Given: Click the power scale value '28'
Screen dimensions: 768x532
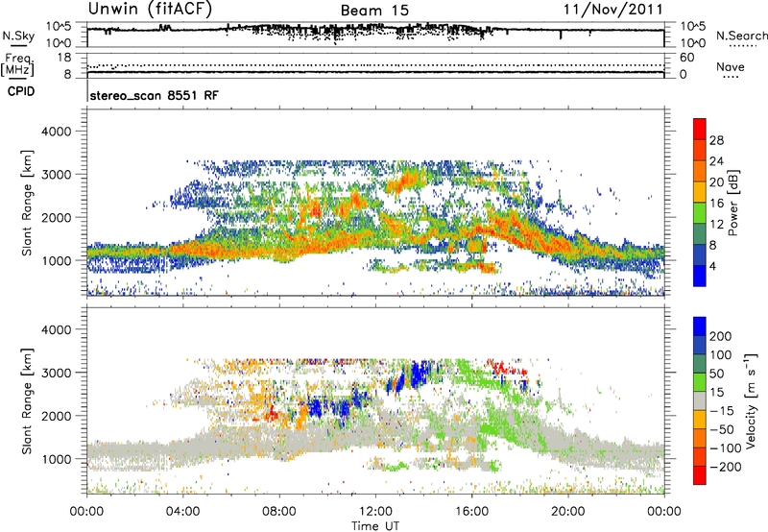Looking at the screenshot, I should coord(716,140).
